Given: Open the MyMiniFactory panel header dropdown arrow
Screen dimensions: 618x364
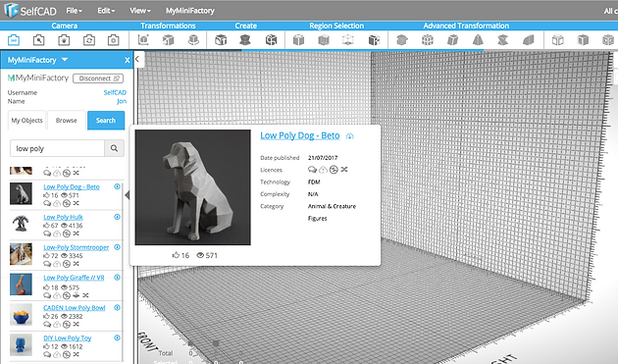Looking at the screenshot, I should coord(65,60).
